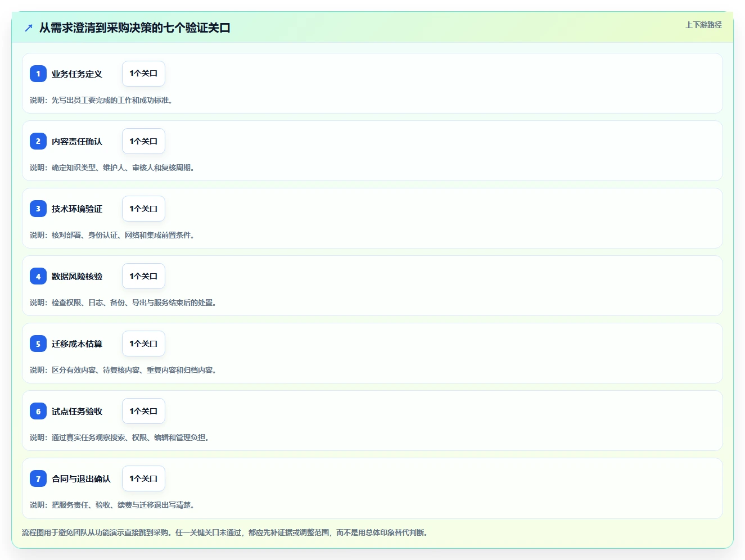The width and height of the screenshot is (745, 560).
Task: Click the 1个关口 tag next to 内容责任确认
Action: (x=143, y=141)
